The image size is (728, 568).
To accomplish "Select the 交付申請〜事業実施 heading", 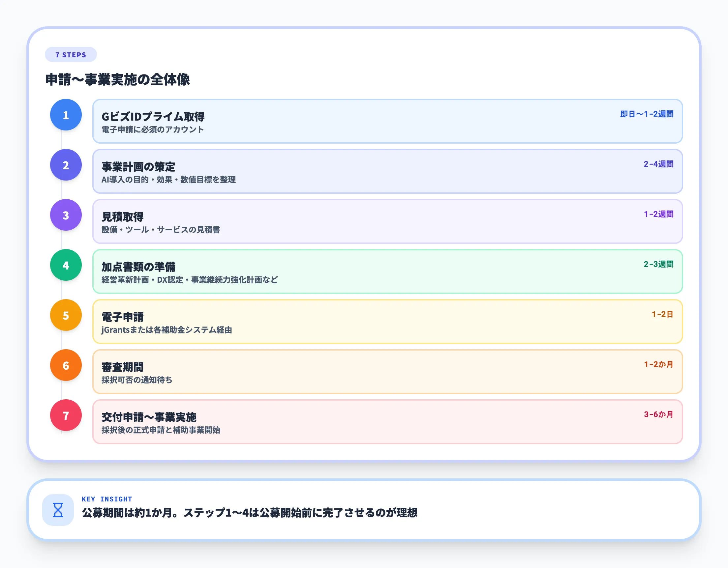I will (149, 417).
